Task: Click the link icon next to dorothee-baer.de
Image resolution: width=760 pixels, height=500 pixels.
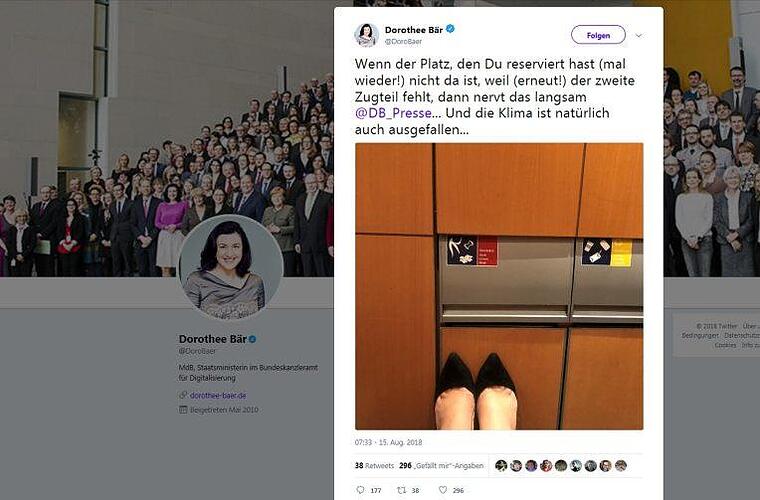Action: (x=183, y=395)
